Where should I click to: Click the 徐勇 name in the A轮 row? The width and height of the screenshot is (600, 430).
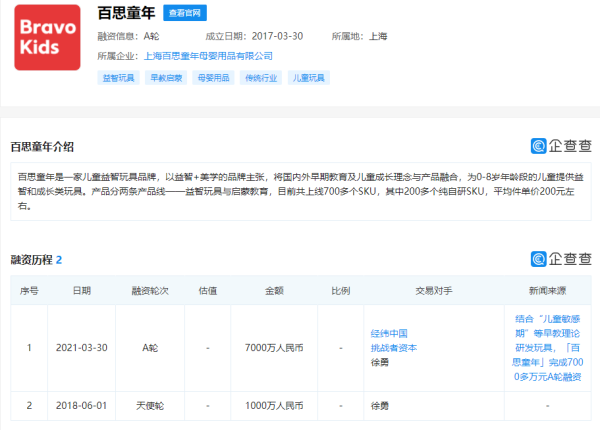pos(380,362)
